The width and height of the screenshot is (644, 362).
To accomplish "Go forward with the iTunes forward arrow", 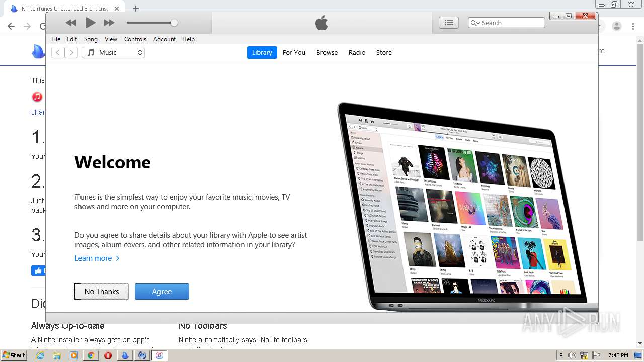I will (71, 52).
